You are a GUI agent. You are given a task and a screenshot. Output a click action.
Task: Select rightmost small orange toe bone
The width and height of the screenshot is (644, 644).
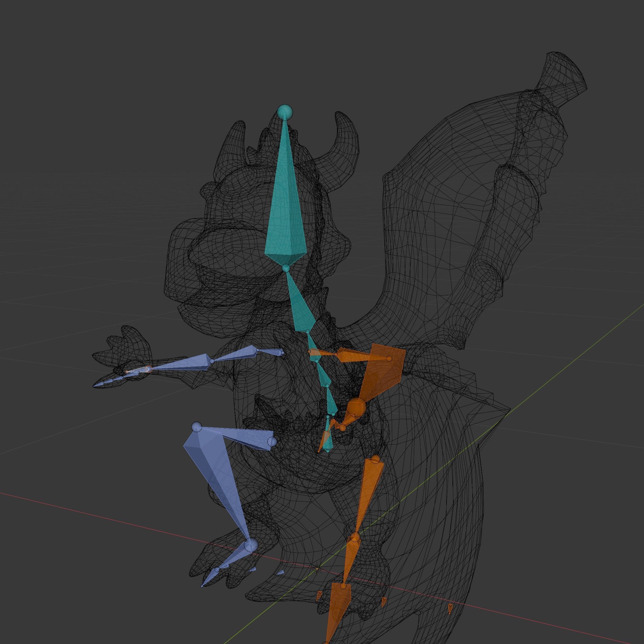tap(451, 608)
